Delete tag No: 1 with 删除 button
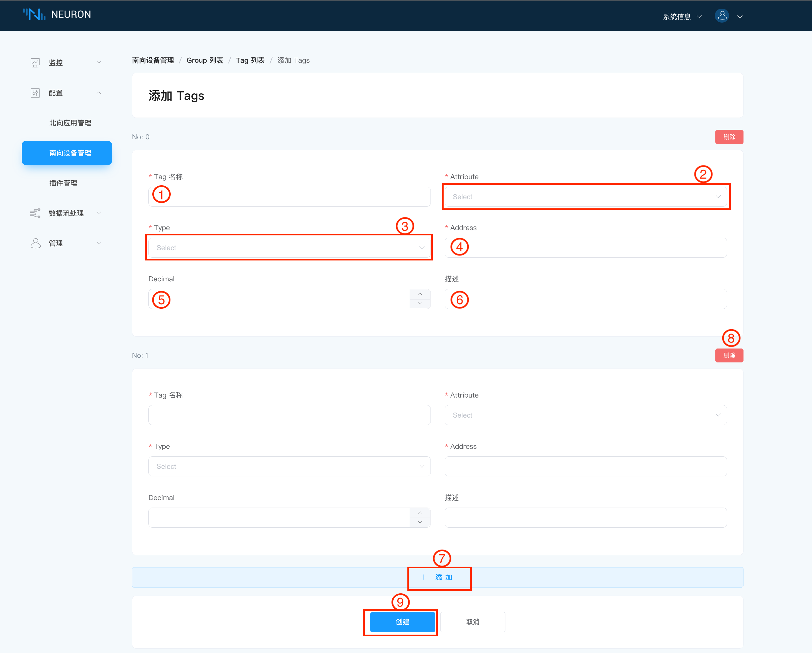The image size is (812, 653). pos(729,355)
